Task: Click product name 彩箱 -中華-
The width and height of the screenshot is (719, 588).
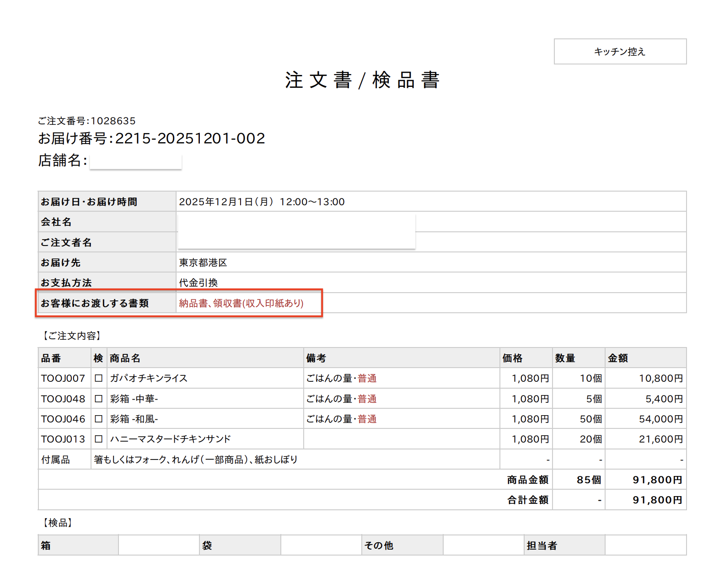Action: [134, 399]
